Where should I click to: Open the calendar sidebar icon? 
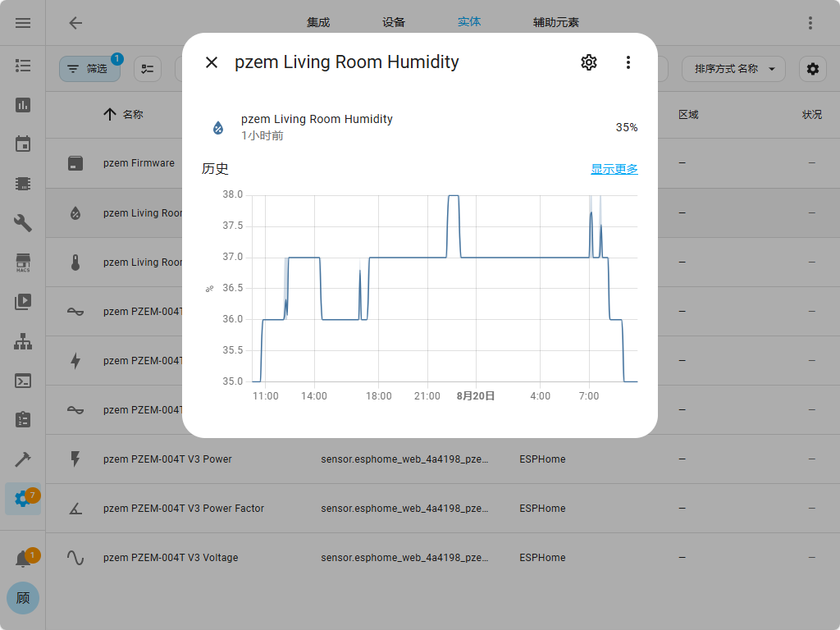point(23,144)
